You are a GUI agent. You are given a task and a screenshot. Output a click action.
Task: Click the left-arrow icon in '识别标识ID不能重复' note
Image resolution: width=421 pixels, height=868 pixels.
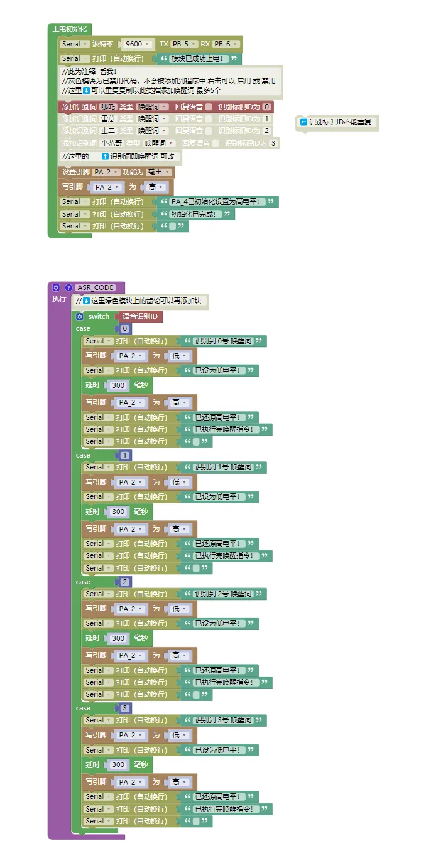click(x=303, y=122)
